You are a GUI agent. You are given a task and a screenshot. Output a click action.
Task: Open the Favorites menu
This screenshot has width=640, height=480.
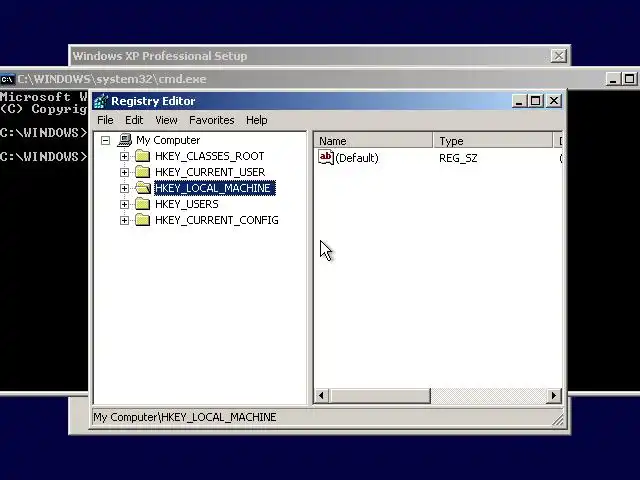point(211,120)
